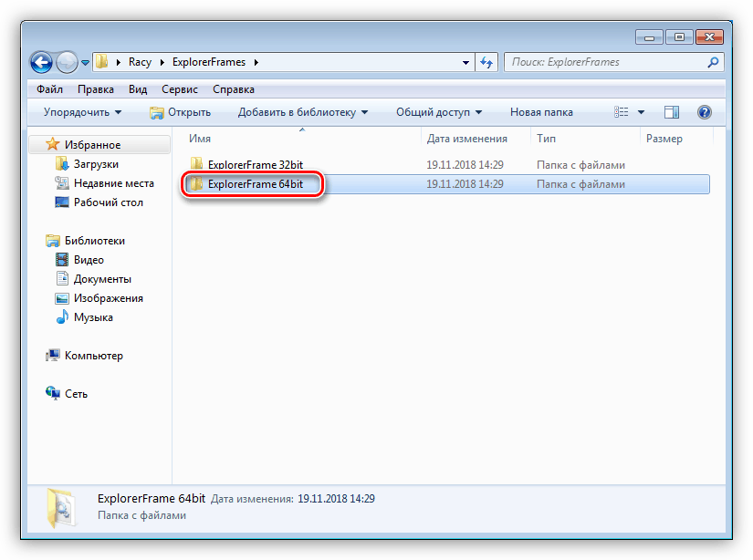
Task: Open the recent pages dropdown arrow
Action: [85, 63]
